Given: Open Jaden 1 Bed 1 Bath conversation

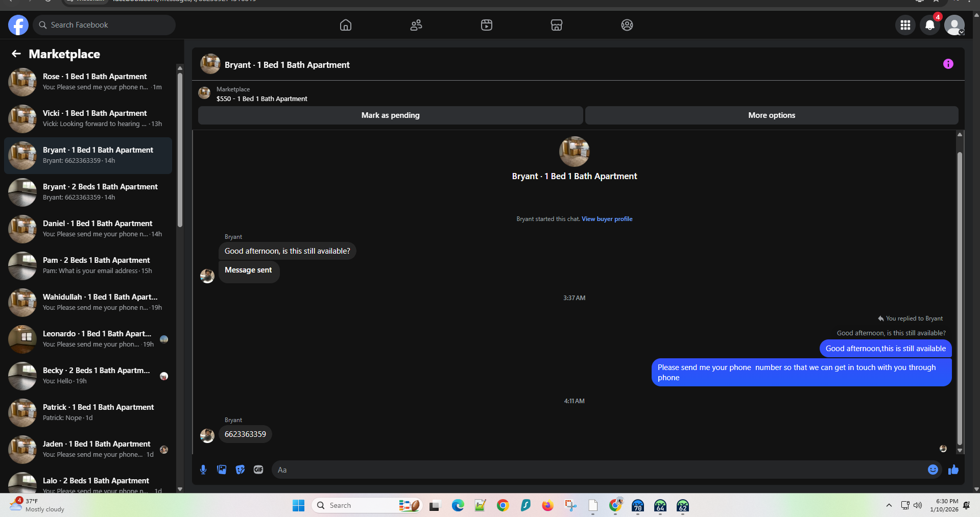Looking at the screenshot, I should pyautogui.click(x=88, y=450).
